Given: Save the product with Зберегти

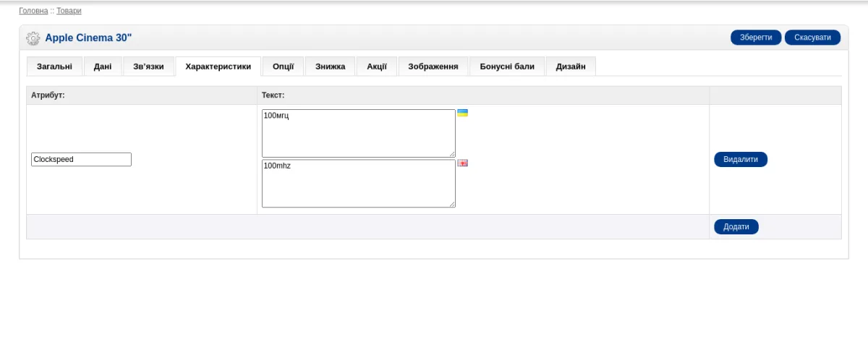Looking at the screenshot, I should click(x=756, y=38).
